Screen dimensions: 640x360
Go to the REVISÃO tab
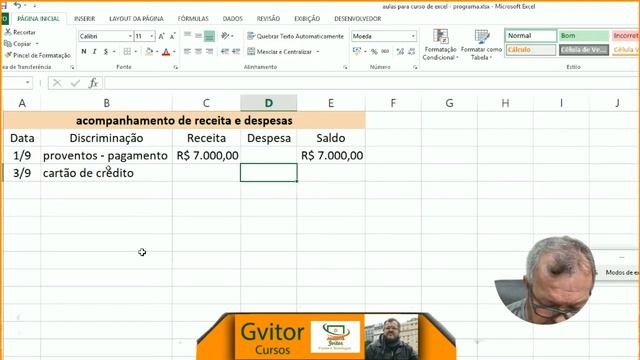click(268, 19)
